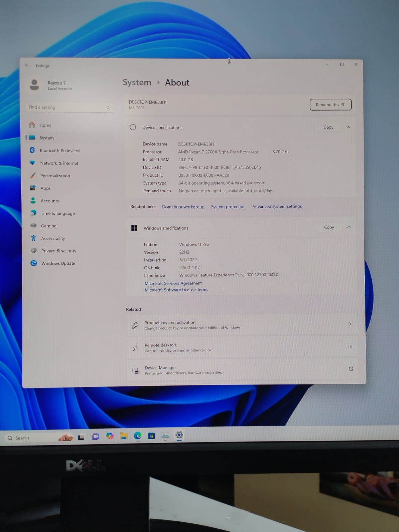Open Bluetooth & devices settings
The width and height of the screenshot is (399, 532).
click(70, 150)
